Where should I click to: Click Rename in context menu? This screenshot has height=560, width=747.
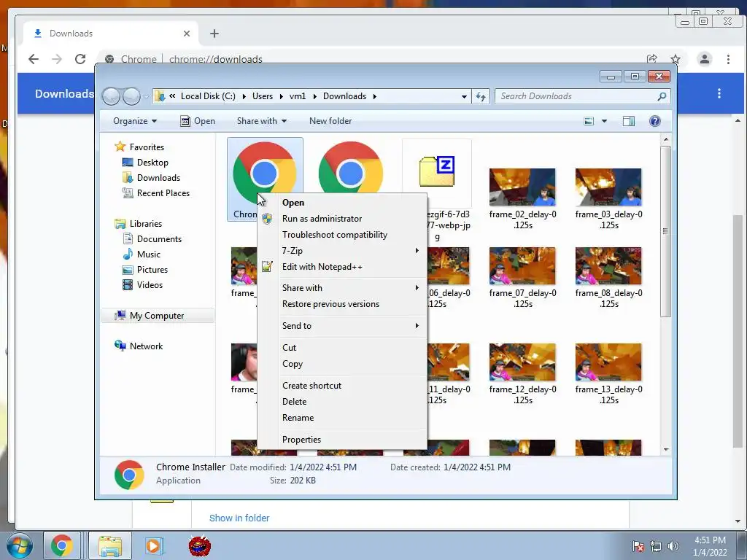coord(298,418)
